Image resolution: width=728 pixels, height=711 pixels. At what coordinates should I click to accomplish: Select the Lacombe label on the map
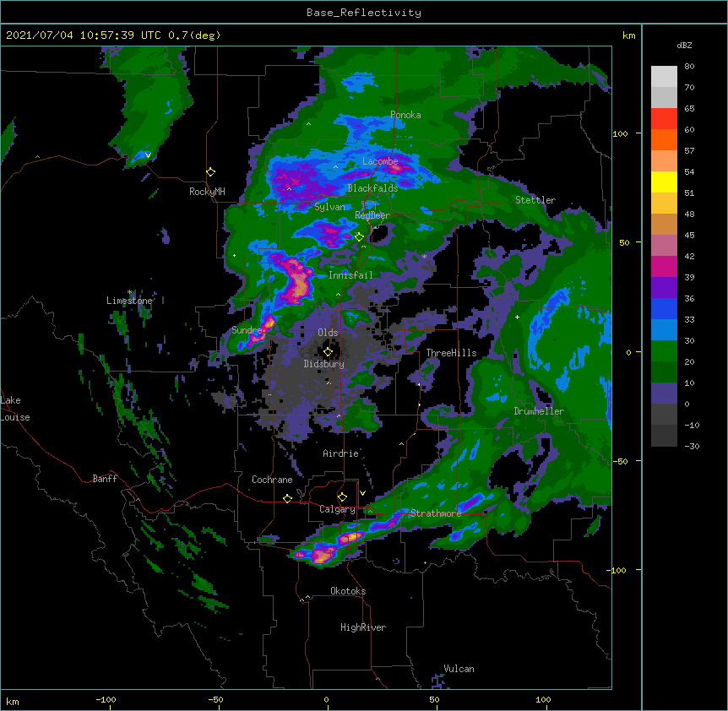click(x=380, y=161)
